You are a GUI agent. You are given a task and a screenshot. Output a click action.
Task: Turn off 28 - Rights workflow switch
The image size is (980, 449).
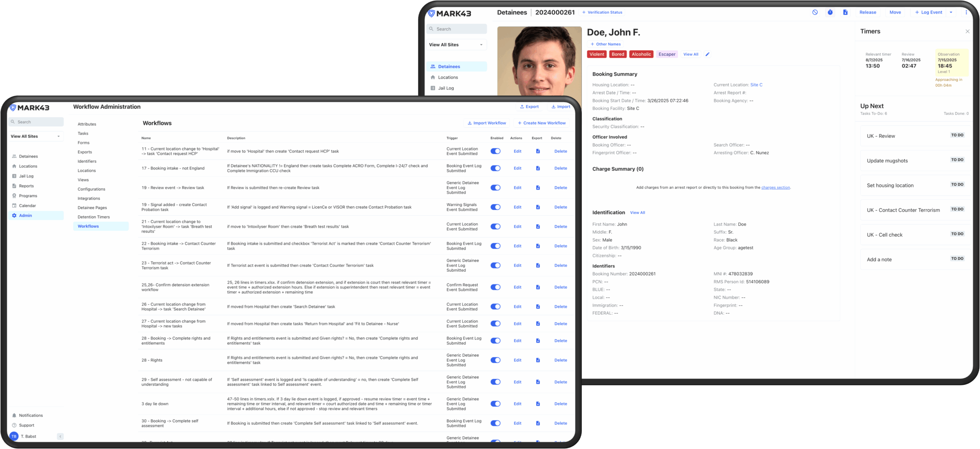(495, 360)
